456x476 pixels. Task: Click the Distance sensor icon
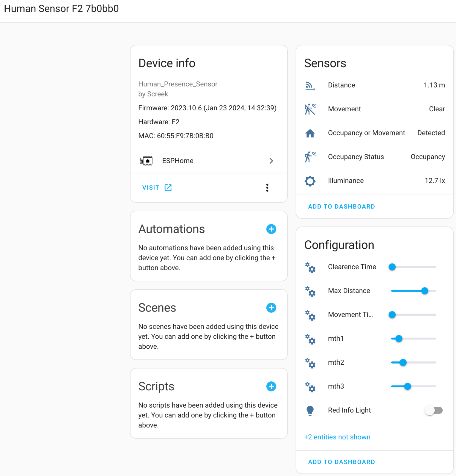pos(310,85)
